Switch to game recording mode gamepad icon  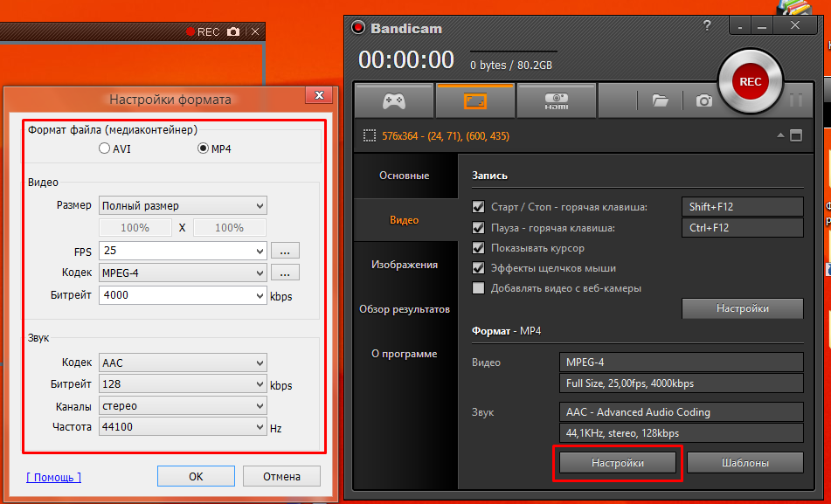coord(394,100)
